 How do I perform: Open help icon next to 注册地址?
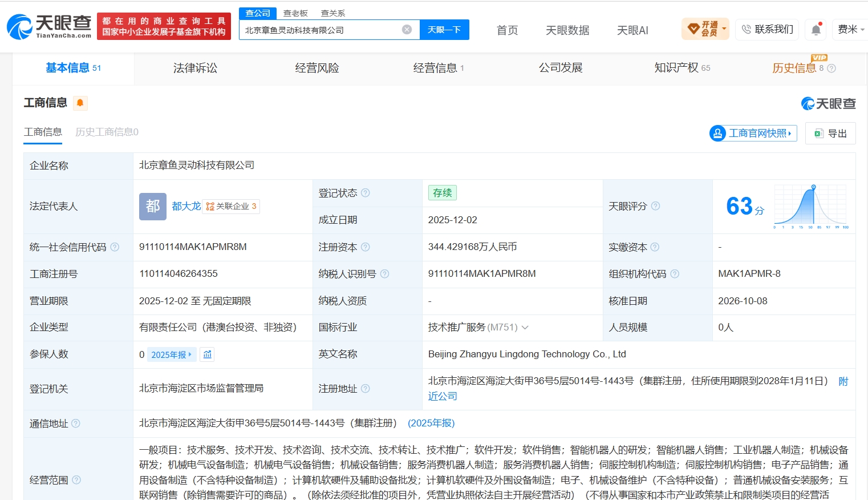click(x=366, y=389)
